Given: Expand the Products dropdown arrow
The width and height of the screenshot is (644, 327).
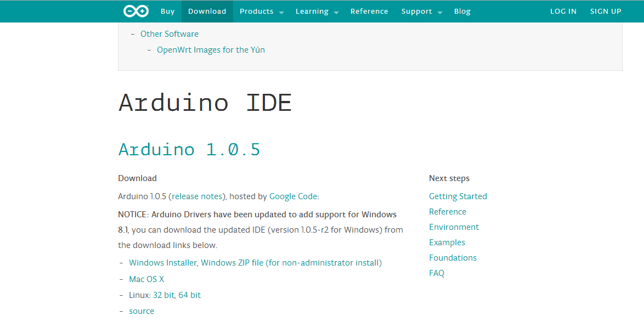Looking at the screenshot, I should pos(281,13).
